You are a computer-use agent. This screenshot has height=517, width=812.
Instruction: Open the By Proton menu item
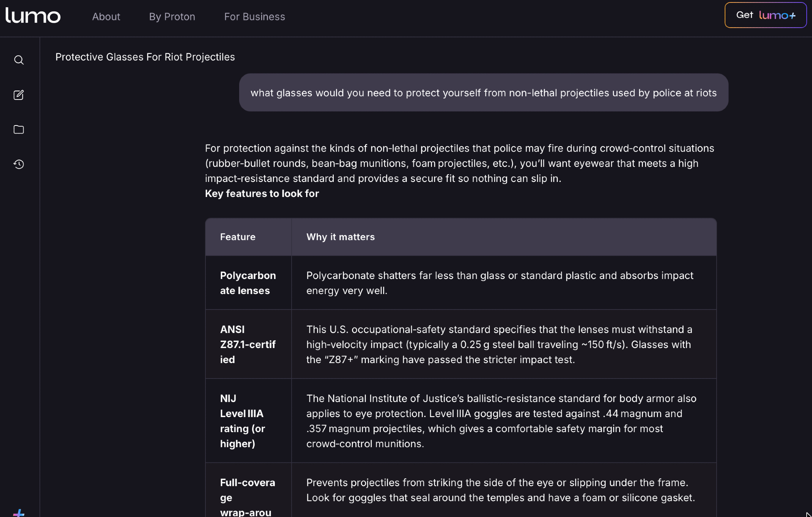coord(172,17)
